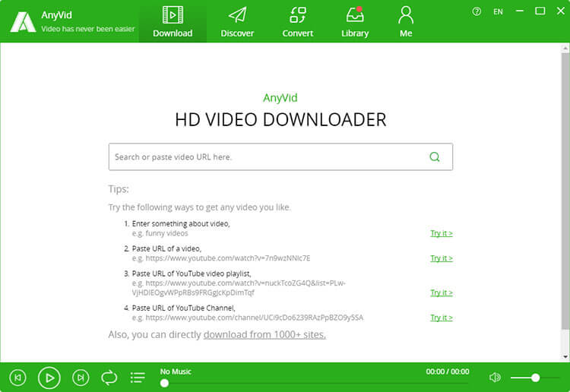Click the scrollbar down arrow
570x392 pixels.
click(565, 357)
